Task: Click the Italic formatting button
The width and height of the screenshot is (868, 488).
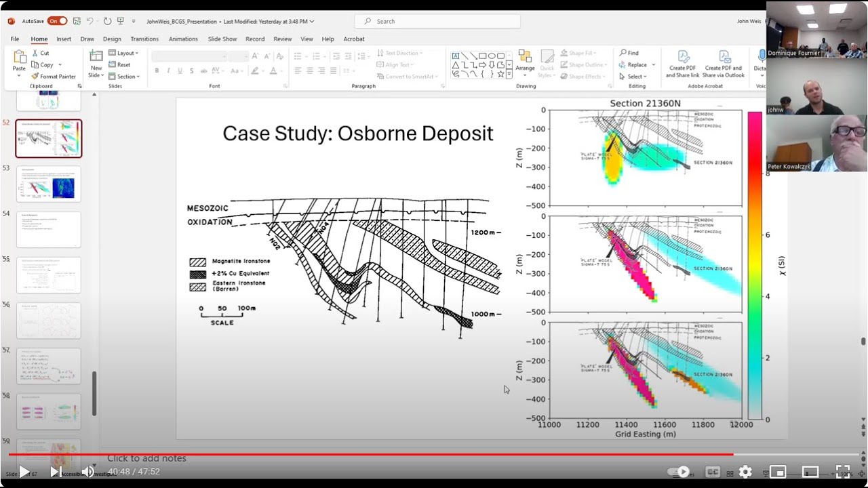Action: point(168,70)
